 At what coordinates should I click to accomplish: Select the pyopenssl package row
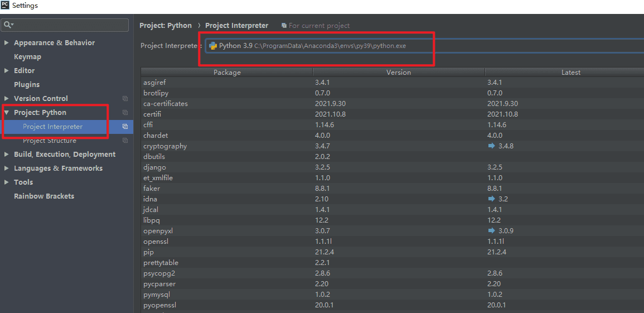click(x=392, y=305)
